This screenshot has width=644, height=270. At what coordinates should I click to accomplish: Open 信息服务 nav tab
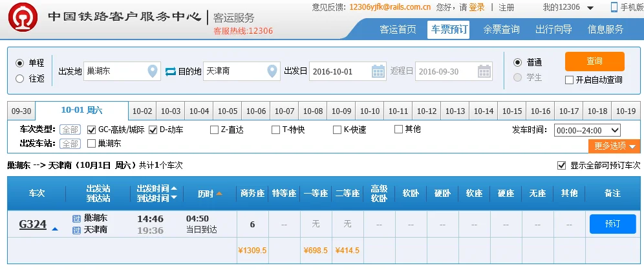605,29
